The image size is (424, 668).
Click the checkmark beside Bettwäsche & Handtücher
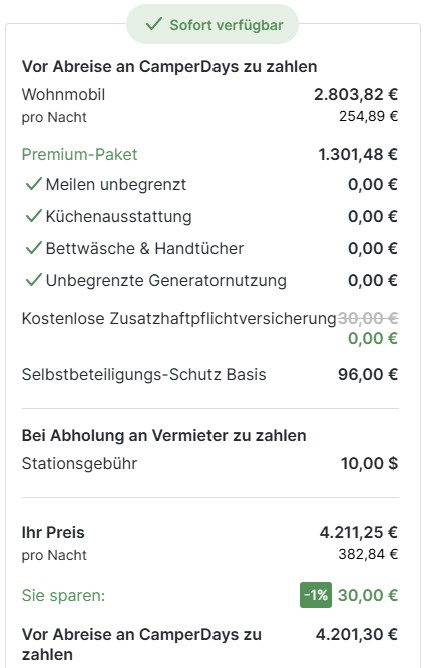tap(33, 248)
